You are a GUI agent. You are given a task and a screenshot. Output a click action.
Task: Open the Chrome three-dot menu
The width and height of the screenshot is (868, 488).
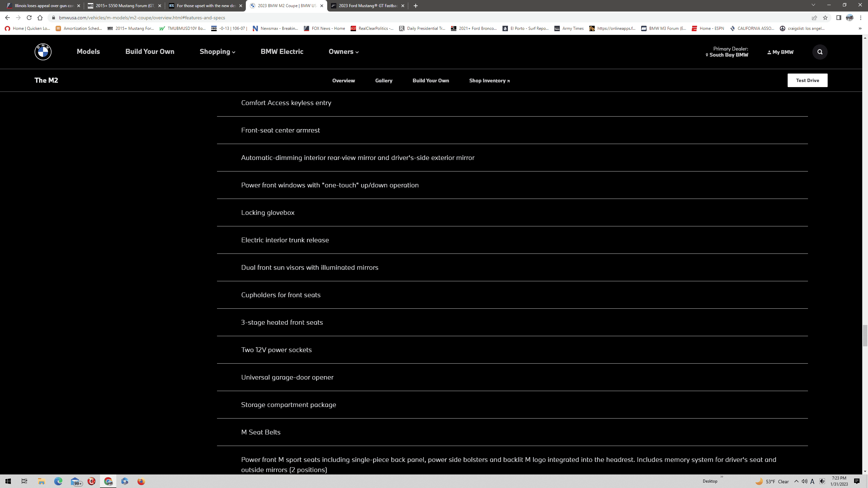(861, 18)
